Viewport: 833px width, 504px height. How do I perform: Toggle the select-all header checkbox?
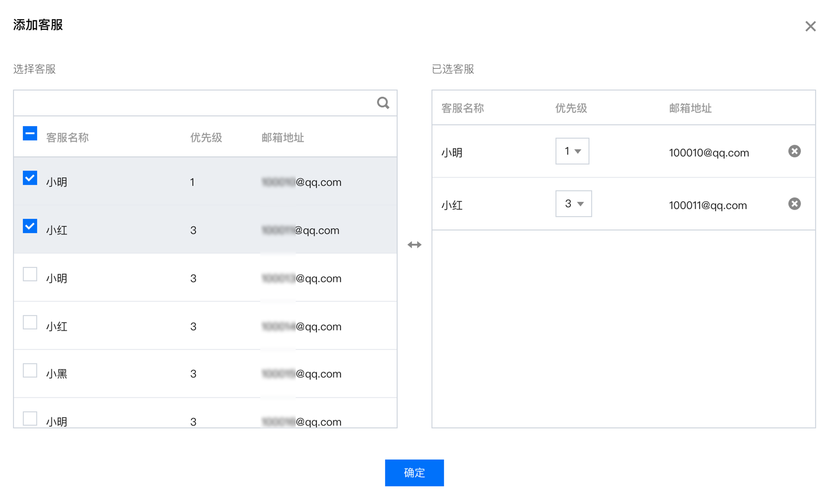[30, 133]
